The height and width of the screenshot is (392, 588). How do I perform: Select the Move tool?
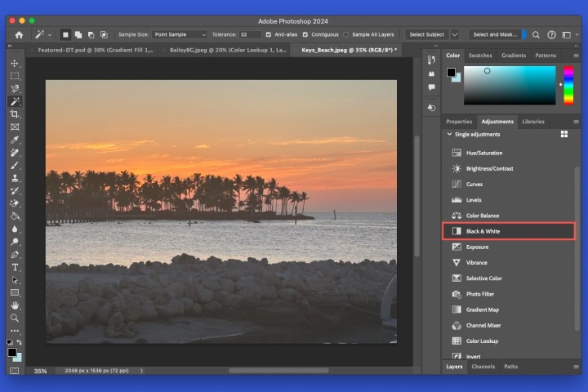click(x=15, y=63)
